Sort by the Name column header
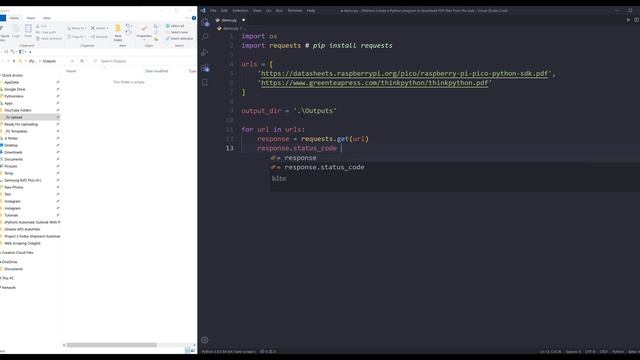 click(x=71, y=71)
